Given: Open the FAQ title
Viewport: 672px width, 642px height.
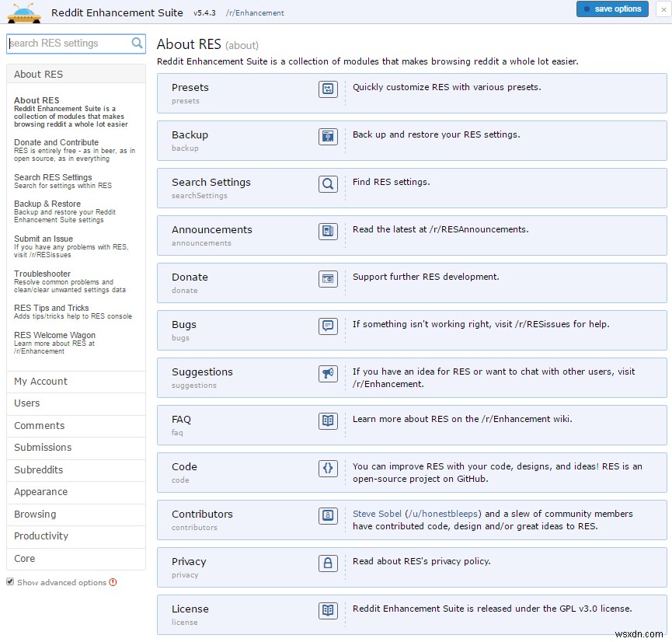Looking at the screenshot, I should [x=181, y=420].
